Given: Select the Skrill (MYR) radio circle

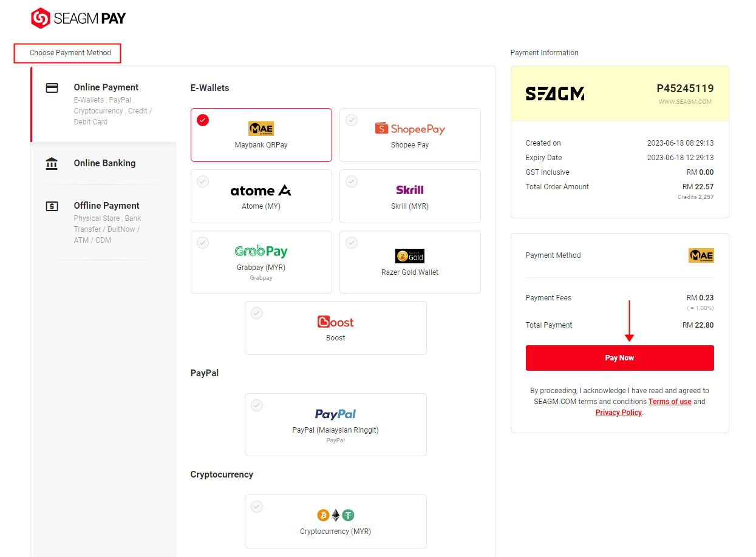Looking at the screenshot, I should pyautogui.click(x=352, y=181).
